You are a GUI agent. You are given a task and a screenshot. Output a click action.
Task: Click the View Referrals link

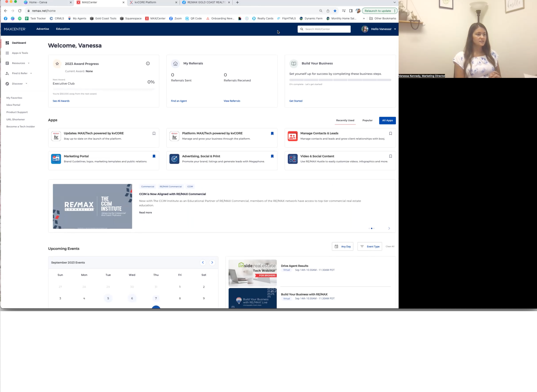[232, 101]
